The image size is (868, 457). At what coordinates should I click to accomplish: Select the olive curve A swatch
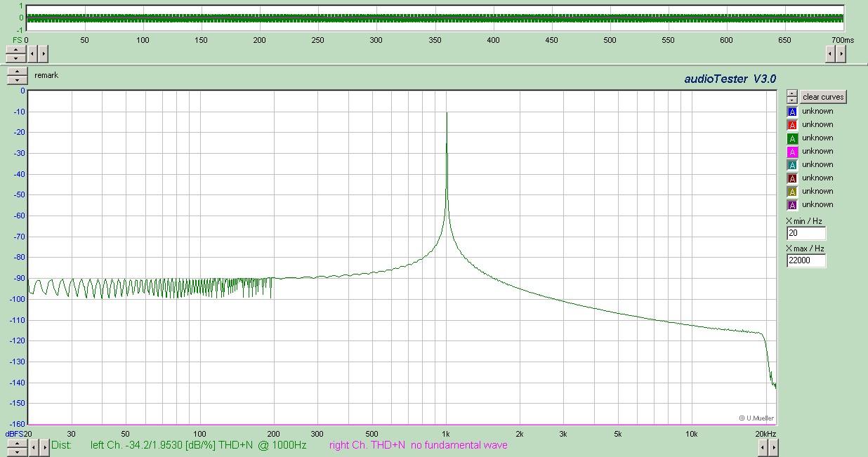792,192
